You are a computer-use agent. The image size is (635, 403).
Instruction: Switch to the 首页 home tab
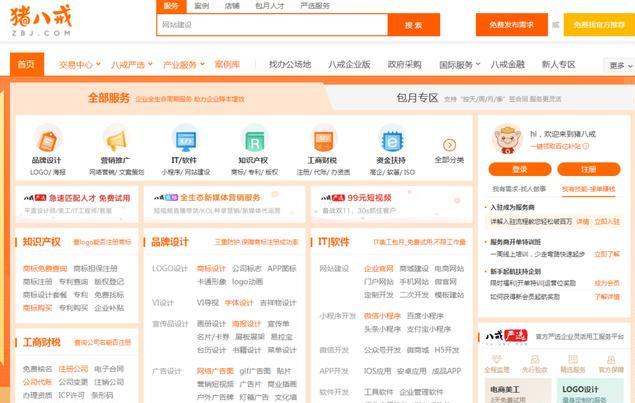[25, 65]
